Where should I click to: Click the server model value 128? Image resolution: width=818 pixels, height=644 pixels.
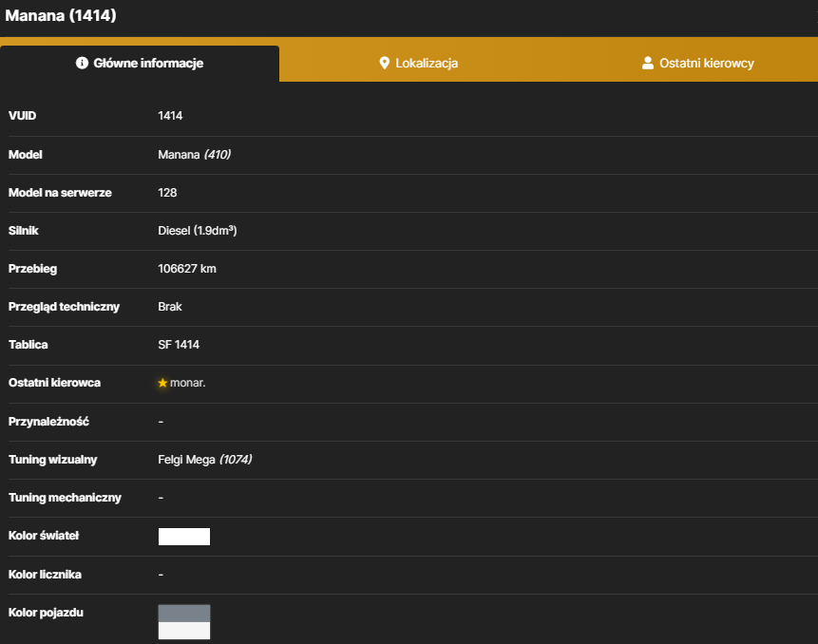click(x=167, y=193)
